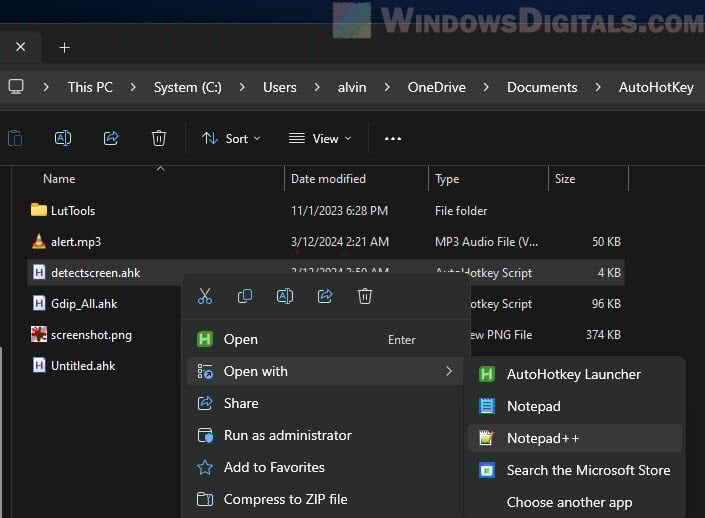The height and width of the screenshot is (518, 705).
Task: Select the Gdip_All.ahk file name
Action: coord(84,304)
